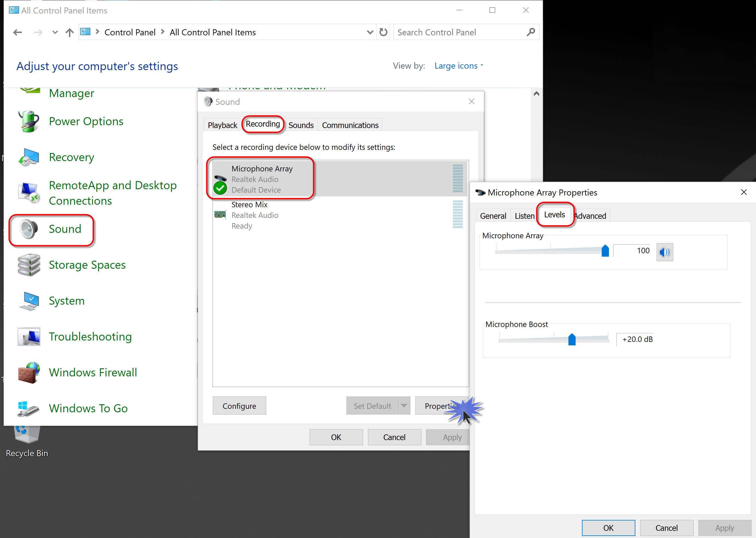Open the Windows Firewall icon
The height and width of the screenshot is (538, 756).
(x=29, y=372)
